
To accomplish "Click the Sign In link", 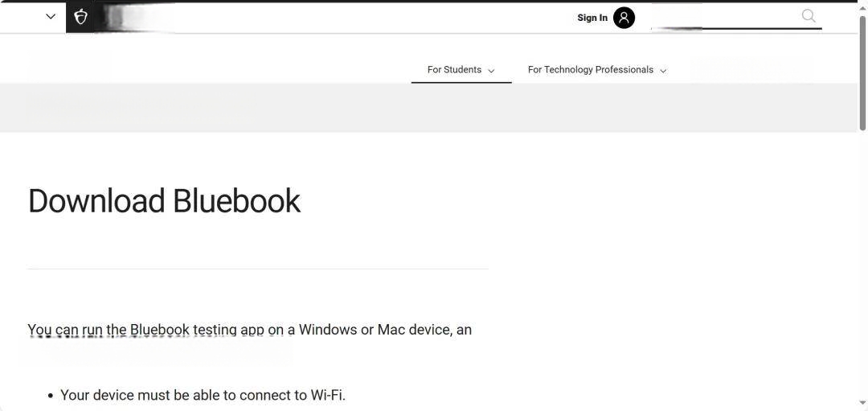I will (x=592, y=18).
